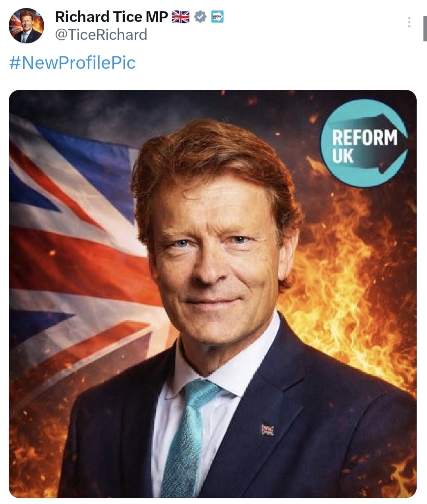Open the tweet's three-dot options menu

click(409, 22)
